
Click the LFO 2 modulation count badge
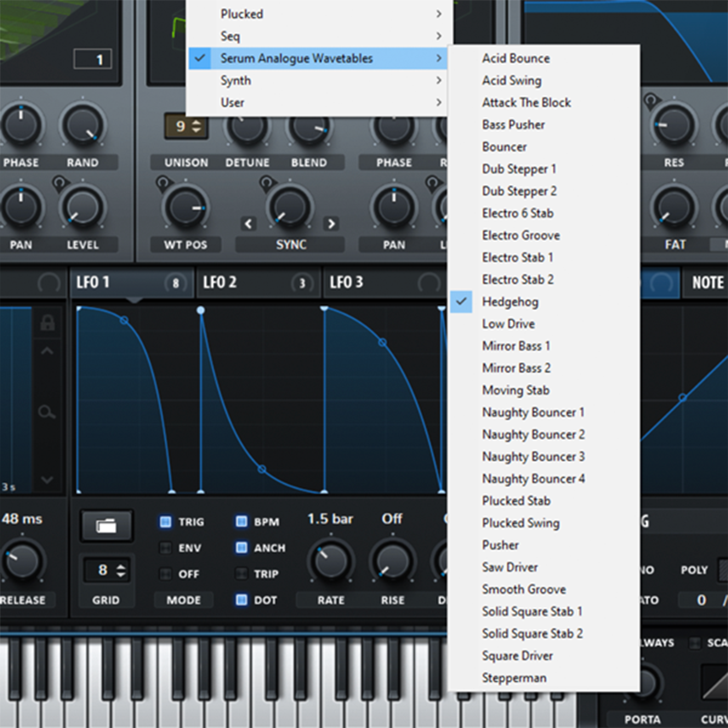tap(302, 283)
